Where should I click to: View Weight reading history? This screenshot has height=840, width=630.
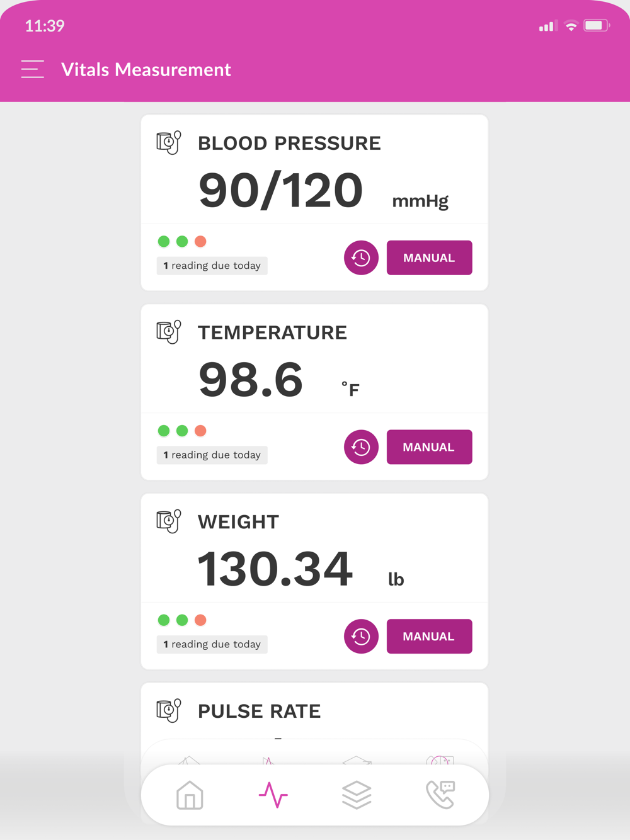[x=361, y=637]
